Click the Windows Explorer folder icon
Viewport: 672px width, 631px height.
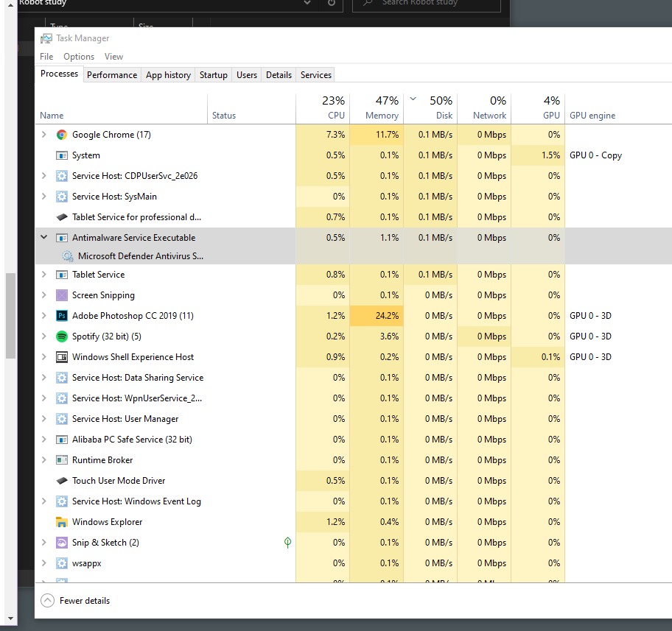tap(62, 522)
